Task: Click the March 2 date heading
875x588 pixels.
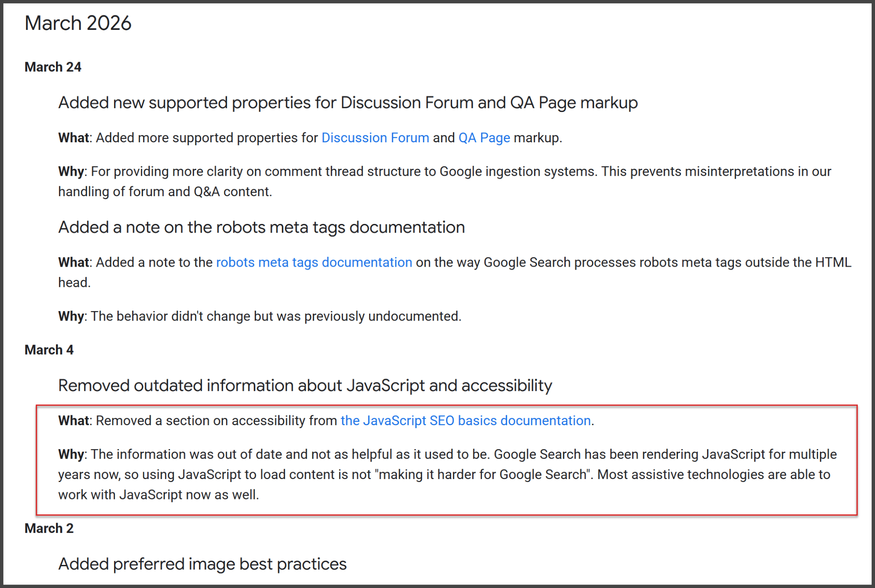Action: click(x=49, y=528)
